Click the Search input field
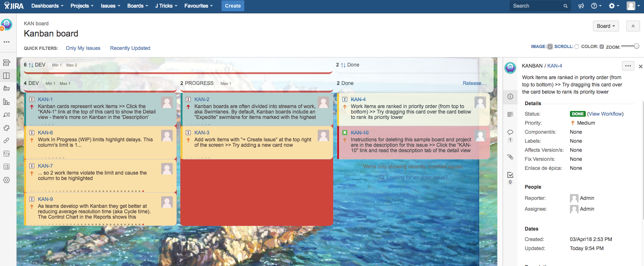 pyautogui.click(x=537, y=6)
